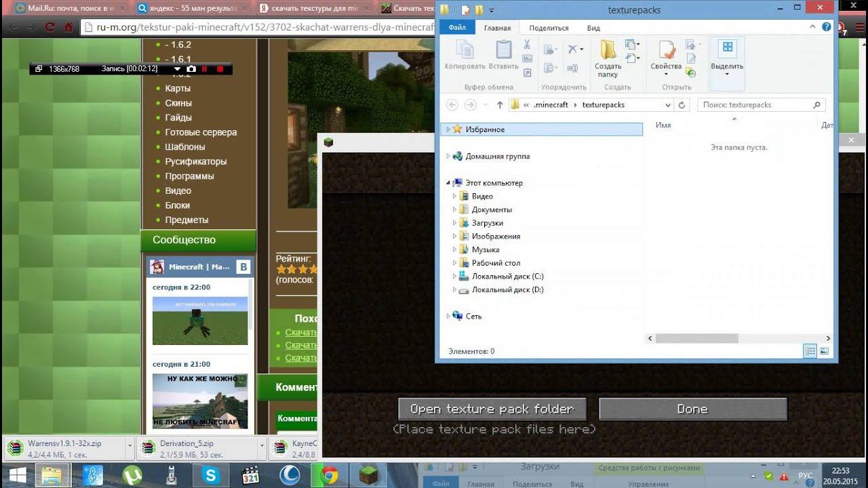Image resolution: width=868 pixels, height=488 pixels.
Task: Click the Выделить selection grid icon
Action: [x=727, y=47]
